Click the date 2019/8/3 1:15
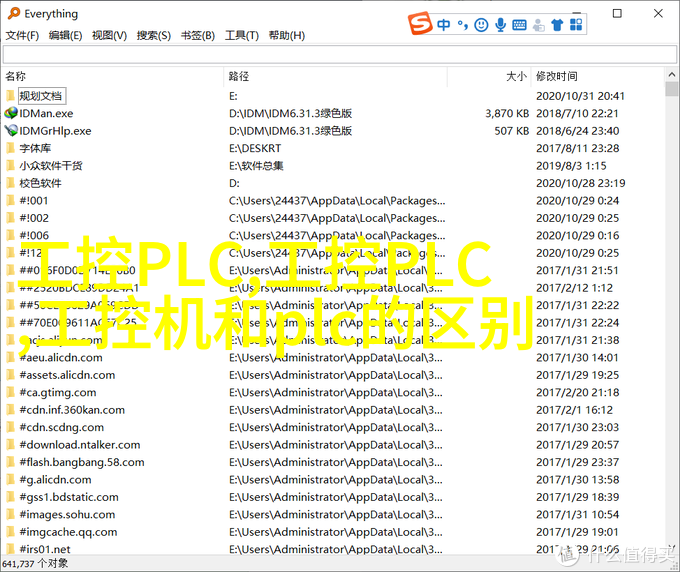Viewport: 680px width, 572px height. coord(571,166)
